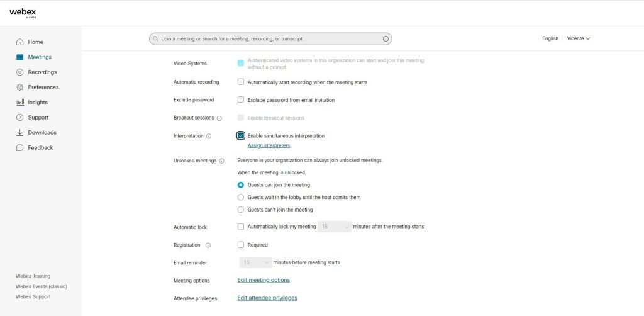
Task: Open the Vicente profile dropdown
Action: [x=579, y=38]
